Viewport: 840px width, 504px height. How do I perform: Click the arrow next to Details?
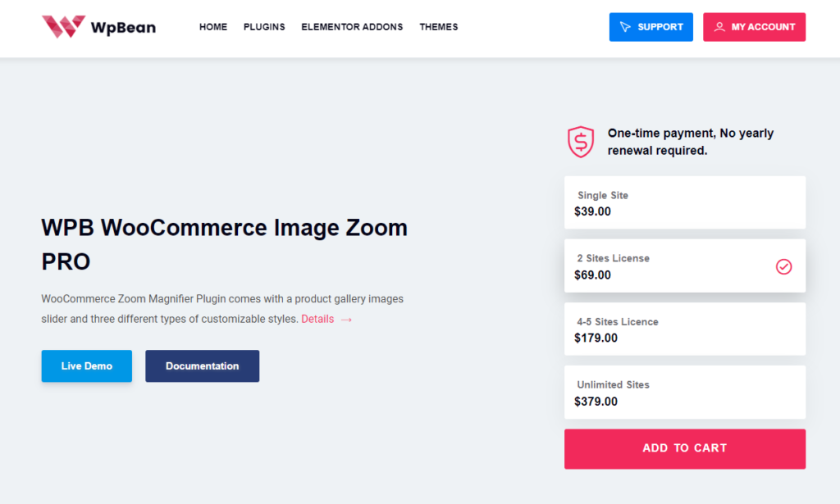point(347,320)
